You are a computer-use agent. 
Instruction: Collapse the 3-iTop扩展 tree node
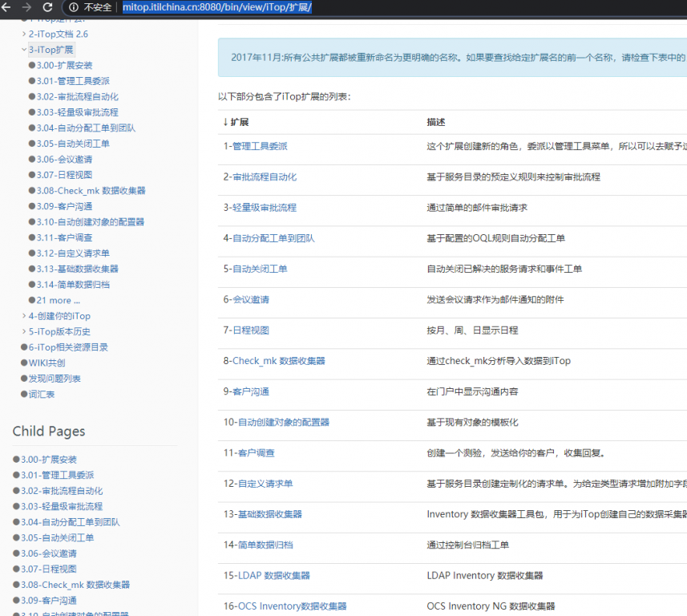click(x=24, y=50)
